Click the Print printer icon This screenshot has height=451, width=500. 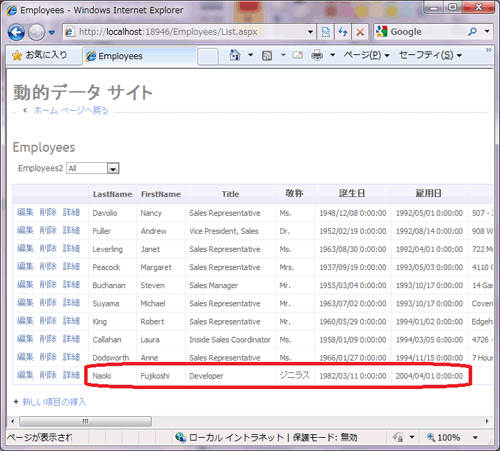317,55
